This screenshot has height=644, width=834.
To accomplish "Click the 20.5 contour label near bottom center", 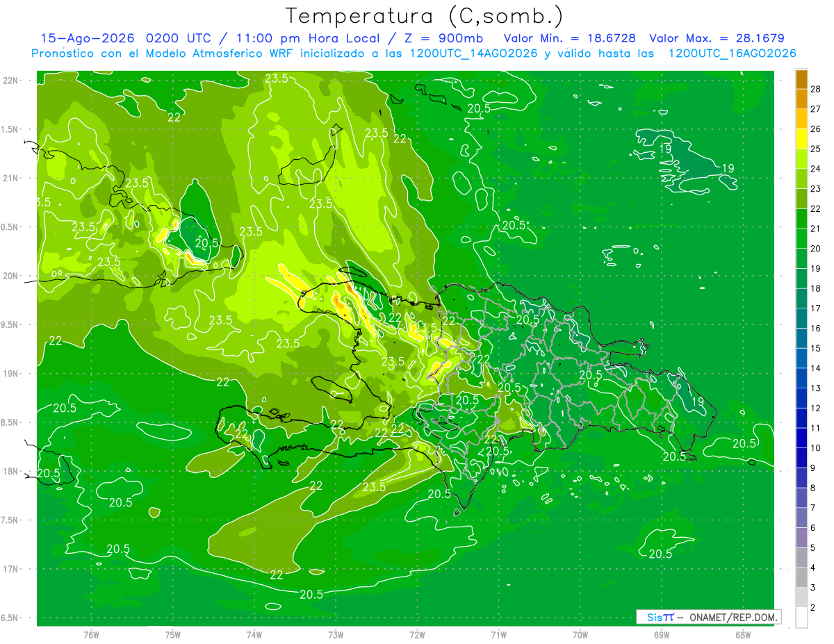I will [x=311, y=595].
